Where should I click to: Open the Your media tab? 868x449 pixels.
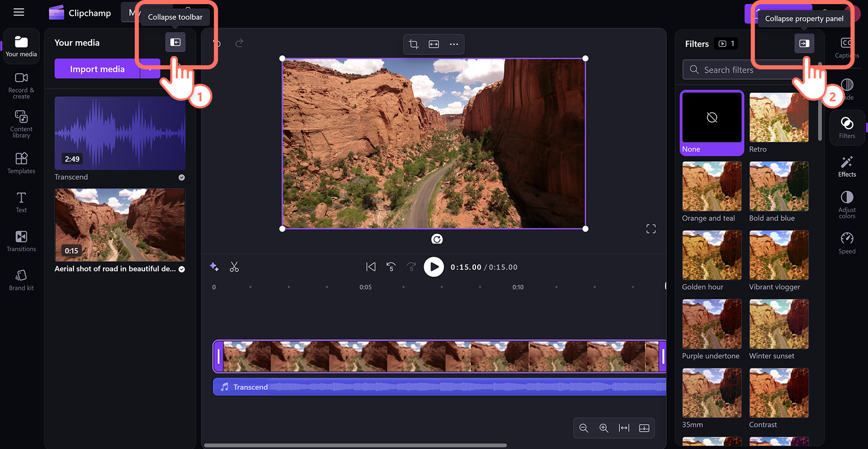(x=21, y=46)
